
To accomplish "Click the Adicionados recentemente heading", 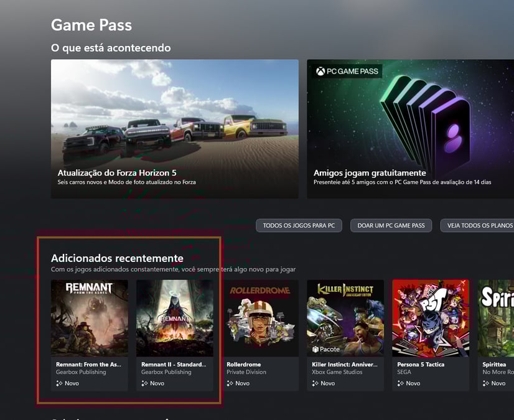I will (118, 258).
